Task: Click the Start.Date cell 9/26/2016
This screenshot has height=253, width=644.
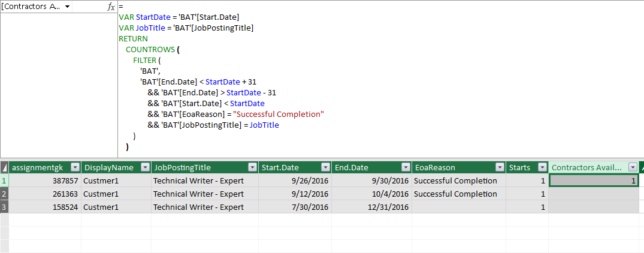Action: click(295, 180)
